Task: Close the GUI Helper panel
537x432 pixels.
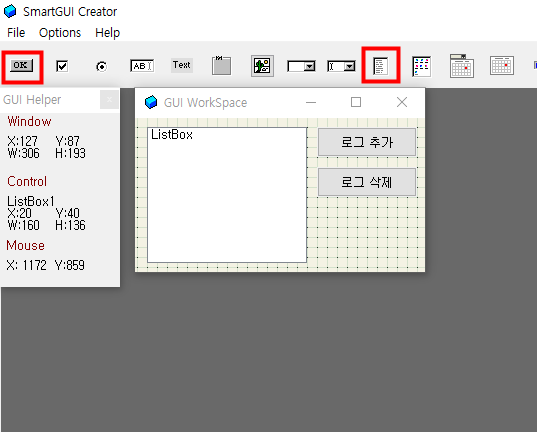Action: tap(109, 100)
